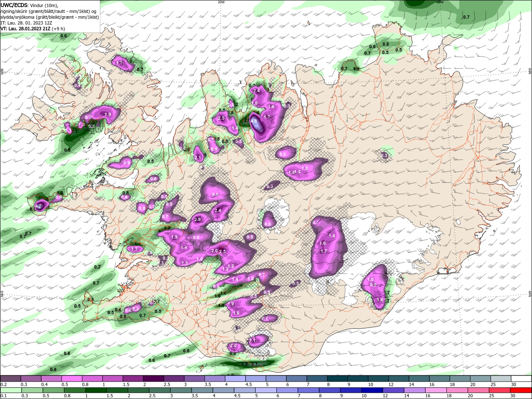The width and height of the screenshot is (532, 399).
Task: Click the 'slydda/snjókoma' legend description line
Action: [x=49, y=17]
